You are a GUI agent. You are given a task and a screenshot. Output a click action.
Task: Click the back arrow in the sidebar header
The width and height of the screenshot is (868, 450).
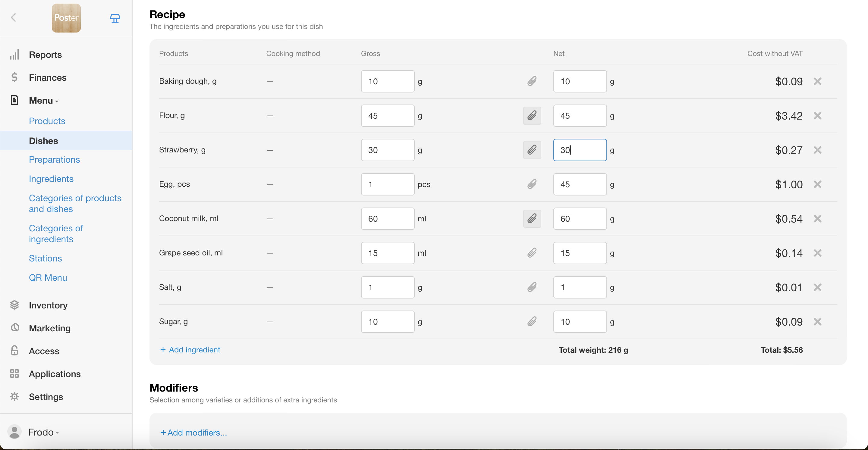[x=14, y=17]
